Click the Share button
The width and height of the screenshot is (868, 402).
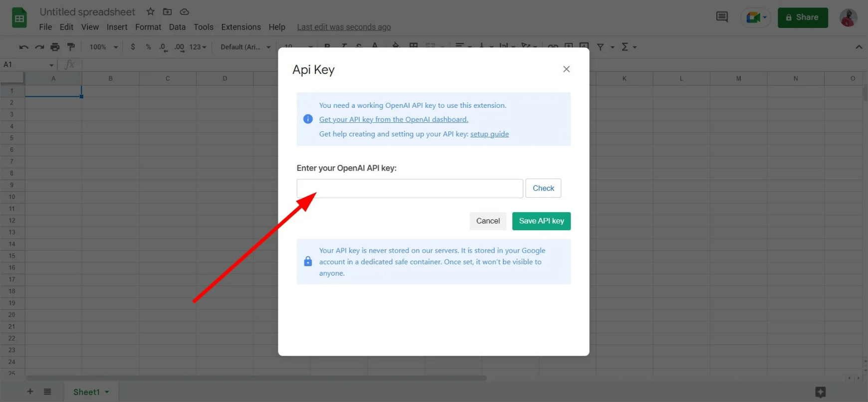tap(803, 17)
